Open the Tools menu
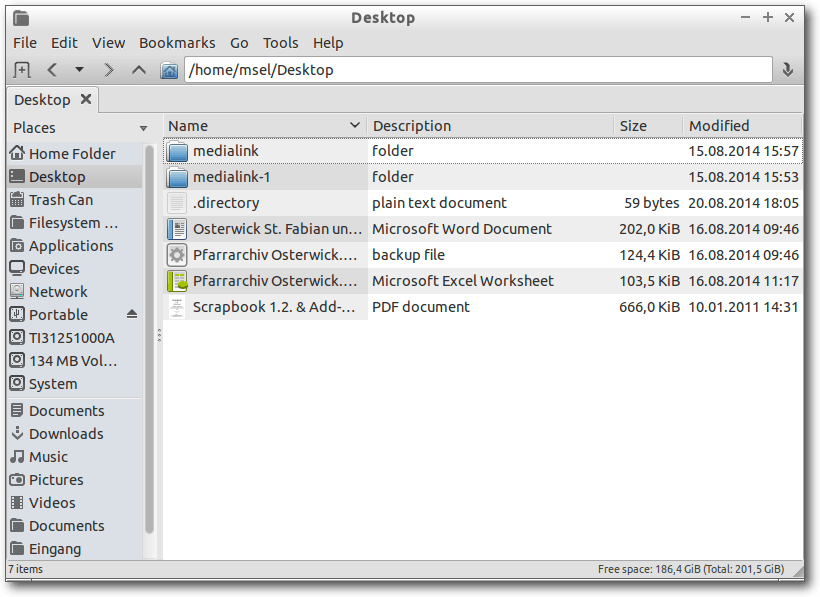820x597 pixels. pyautogui.click(x=280, y=43)
